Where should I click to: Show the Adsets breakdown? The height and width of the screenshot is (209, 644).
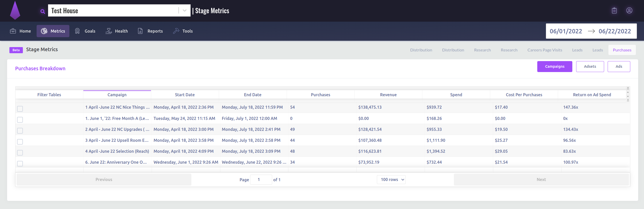click(590, 66)
